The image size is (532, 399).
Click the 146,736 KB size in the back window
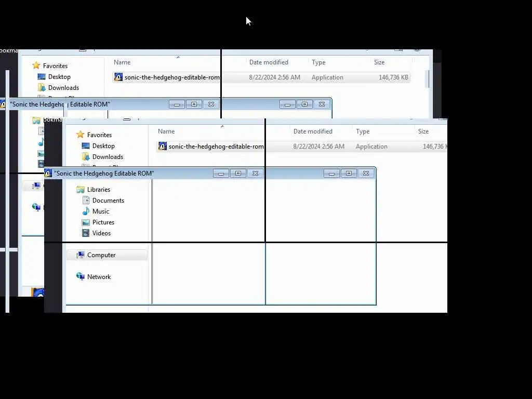pyautogui.click(x=394, y=77)
